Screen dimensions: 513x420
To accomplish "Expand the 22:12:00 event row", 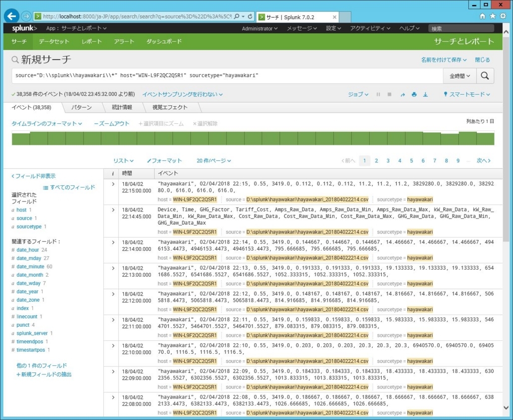I will pyautogui.click(x=113, y=294).
